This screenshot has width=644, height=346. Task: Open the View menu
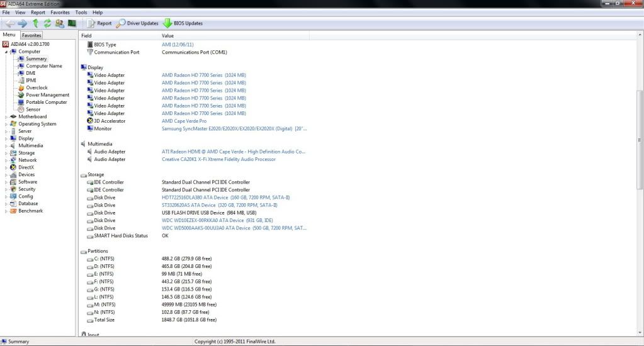[20, 13]
